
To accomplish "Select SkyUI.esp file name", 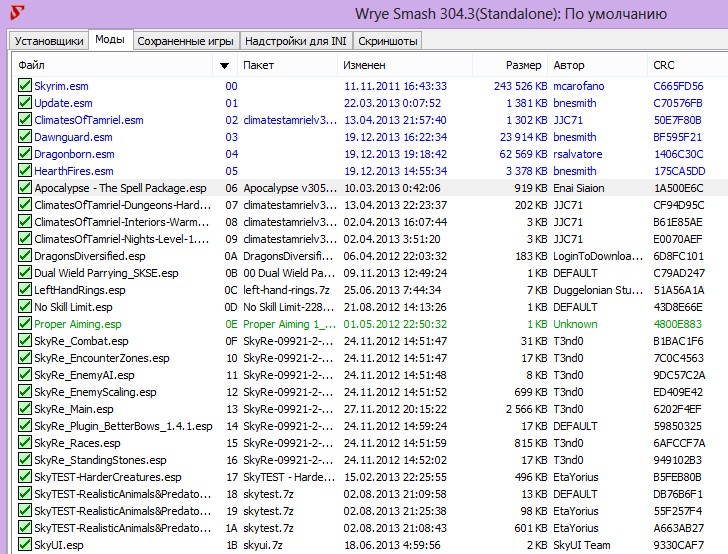I will (59, 545).
